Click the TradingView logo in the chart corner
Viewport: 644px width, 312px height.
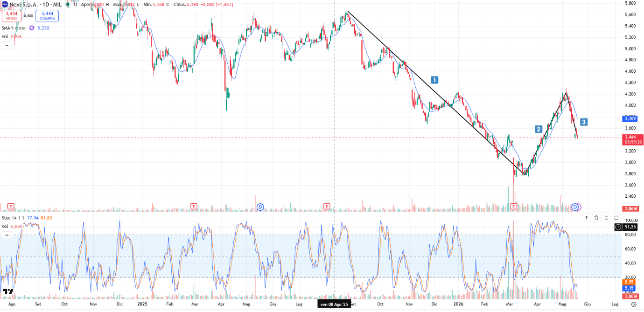coord(8,292)
